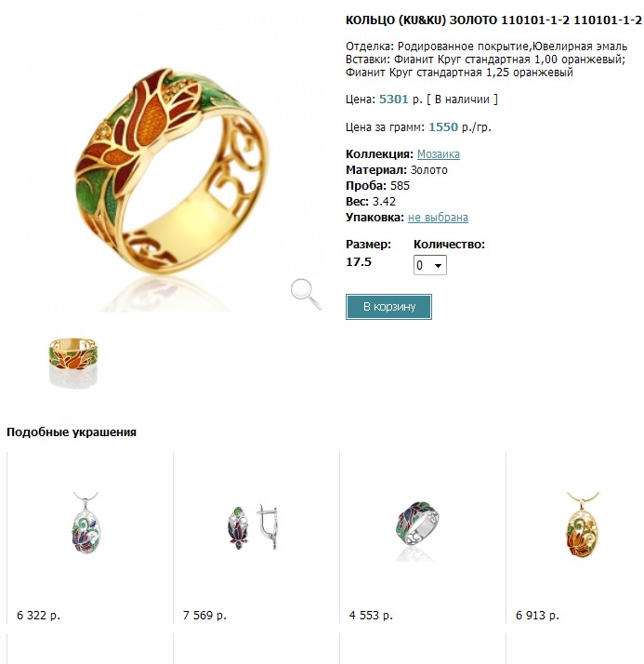Add the ring with the В корзину button
The image size is (644, 664).
click(388, 307)
